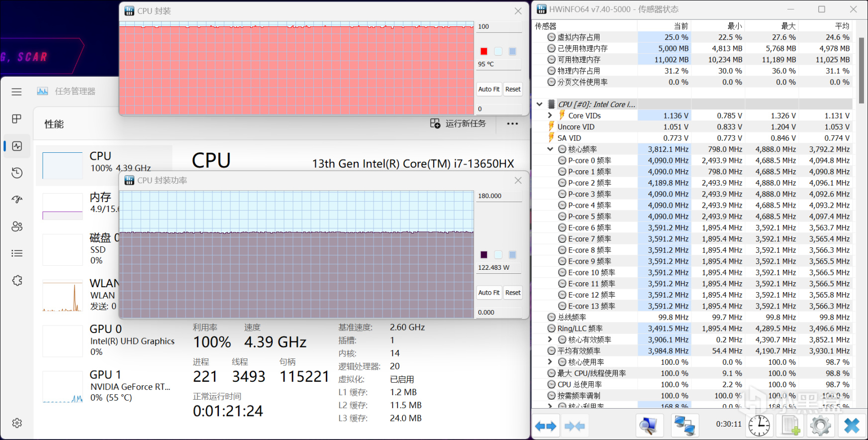Click the red swatch in CPU 封装 graph
868x440 pixels.
[x=483, y=51]
